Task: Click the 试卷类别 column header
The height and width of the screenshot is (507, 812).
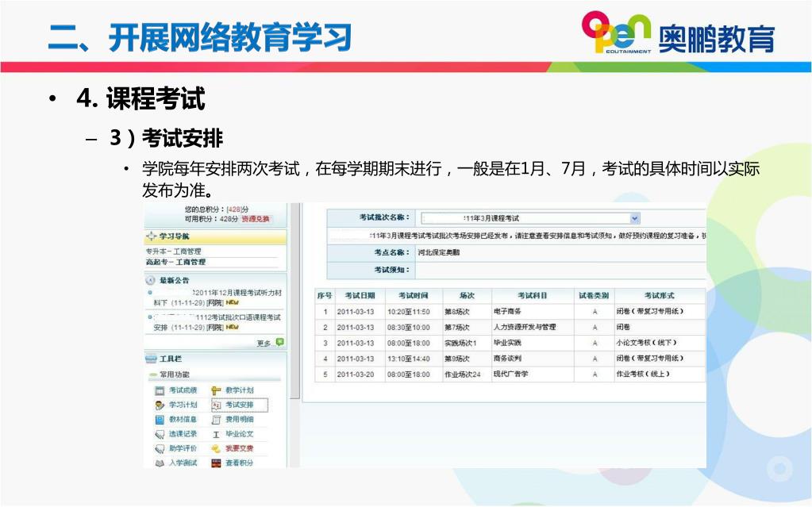Action: click(594, 296)
